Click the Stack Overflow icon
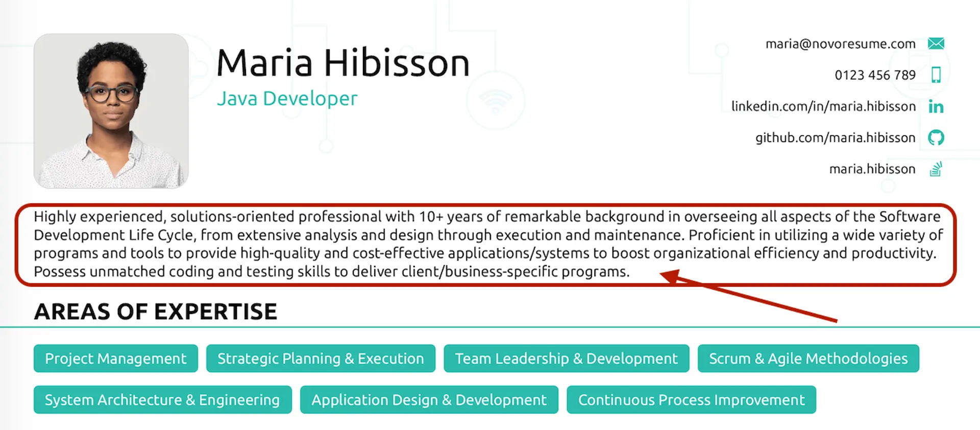Viewport: 980px width, 430px height. click(x=936, y=169)
